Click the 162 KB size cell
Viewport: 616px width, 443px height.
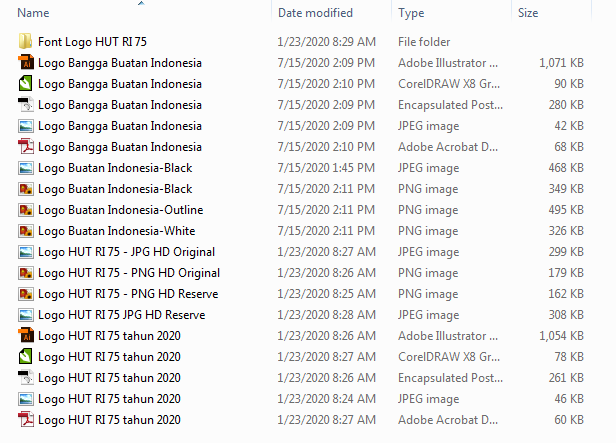566,294
